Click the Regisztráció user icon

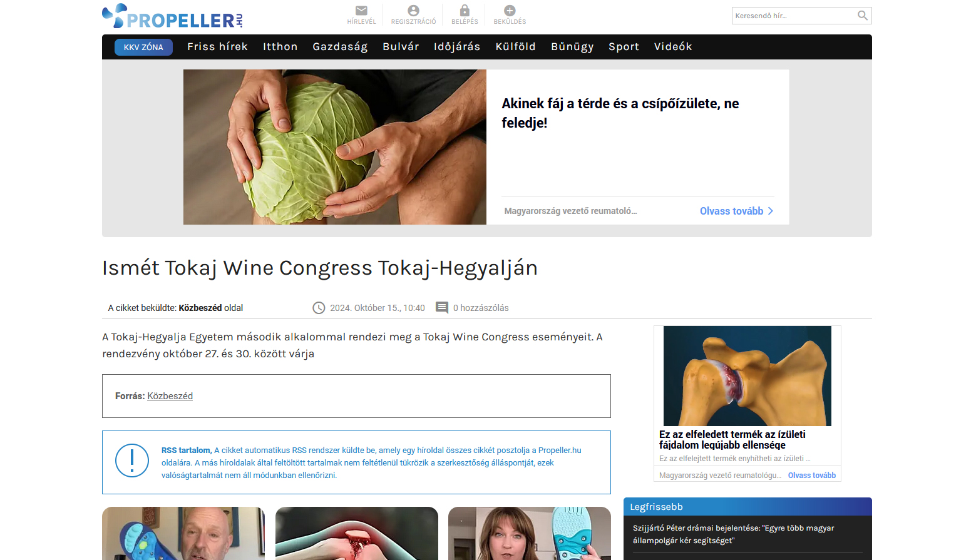[x=413, y=11]
